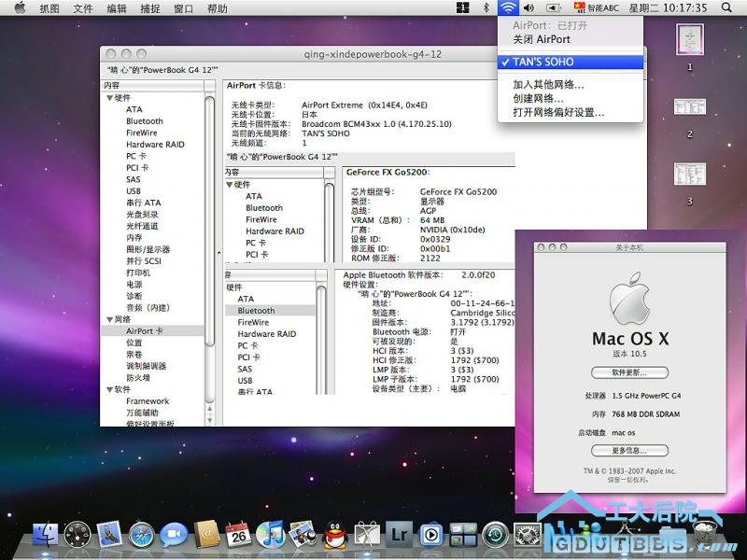Open the QQ penguin icon in the Dock
Screen dimensions: 747x560
(x=336, y=535)
